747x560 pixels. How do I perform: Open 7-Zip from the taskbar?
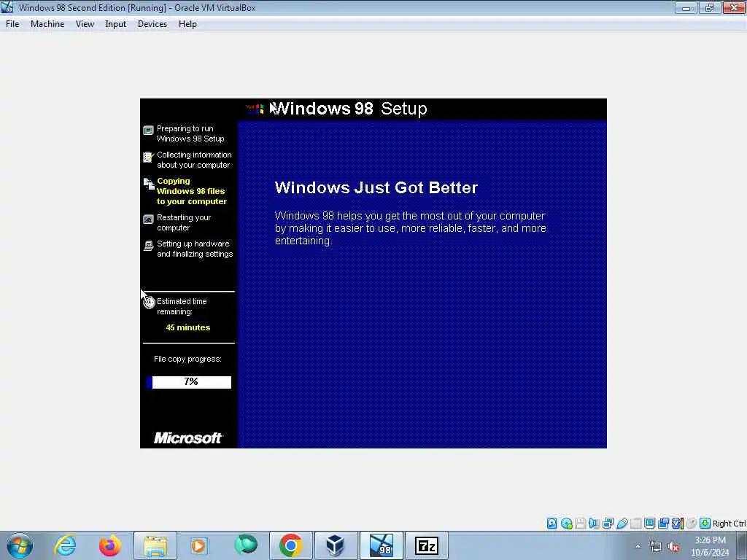pyautogui.click(x=426, y=545)
